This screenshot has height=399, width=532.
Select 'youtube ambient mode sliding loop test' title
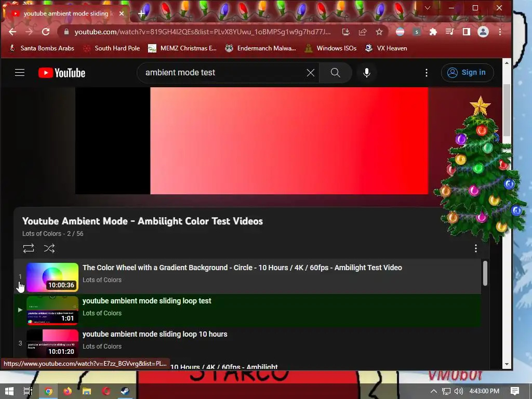(147, 301)
